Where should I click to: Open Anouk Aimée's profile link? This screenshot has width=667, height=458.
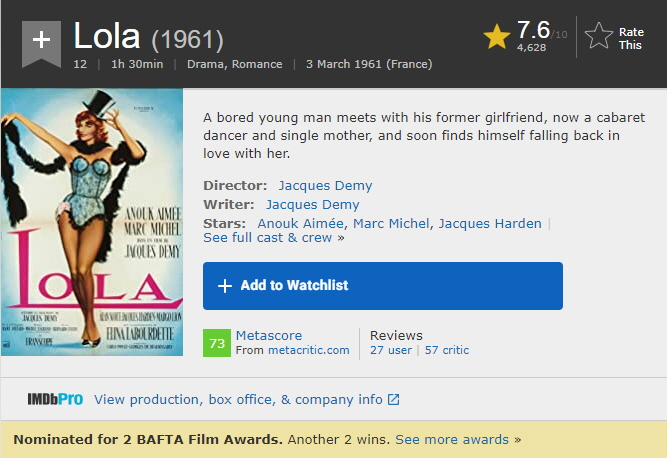301,224
